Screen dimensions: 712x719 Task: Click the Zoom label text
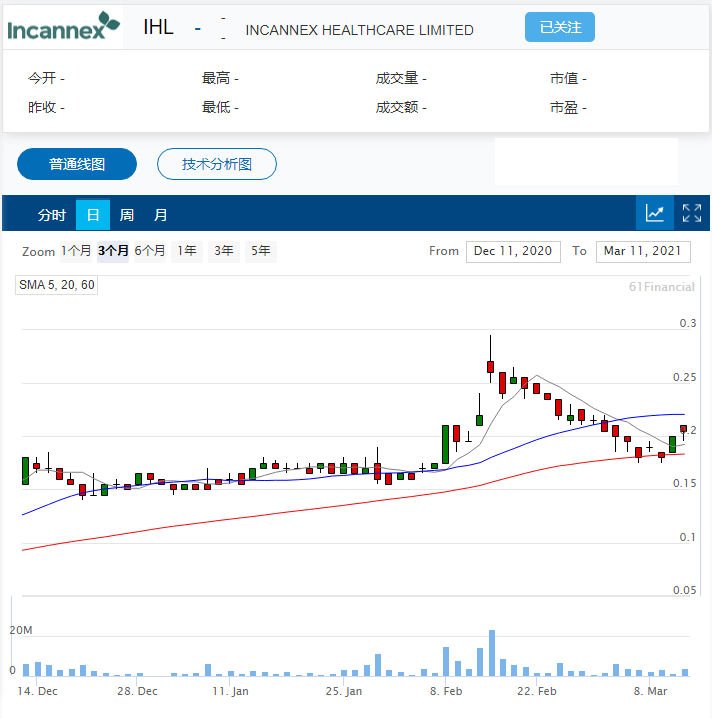(39, 252)
